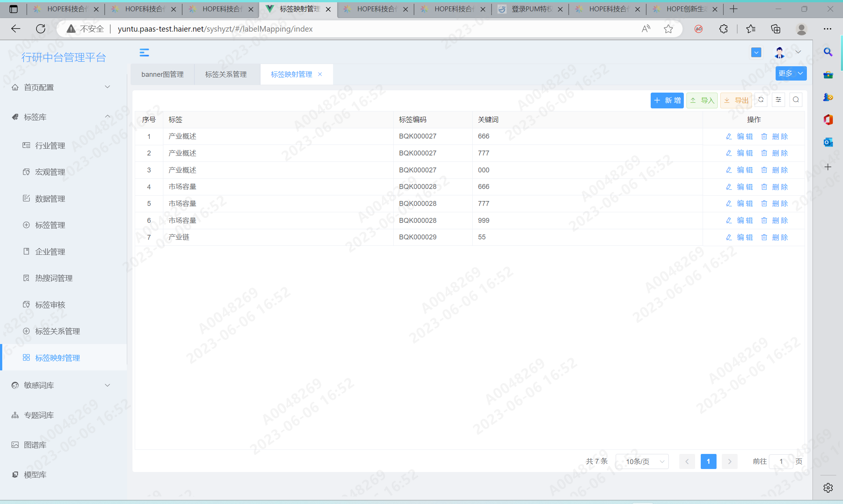Switch to the banner图管理 tab
The width and height of the screenshot is (843, 504).
pyautogui.click(x=163, y=75)
